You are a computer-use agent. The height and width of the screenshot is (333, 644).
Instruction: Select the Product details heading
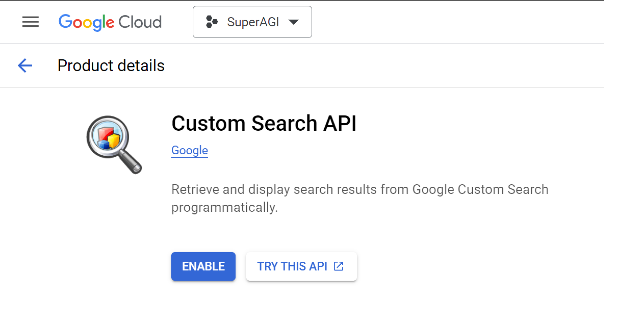click(111, 65)
